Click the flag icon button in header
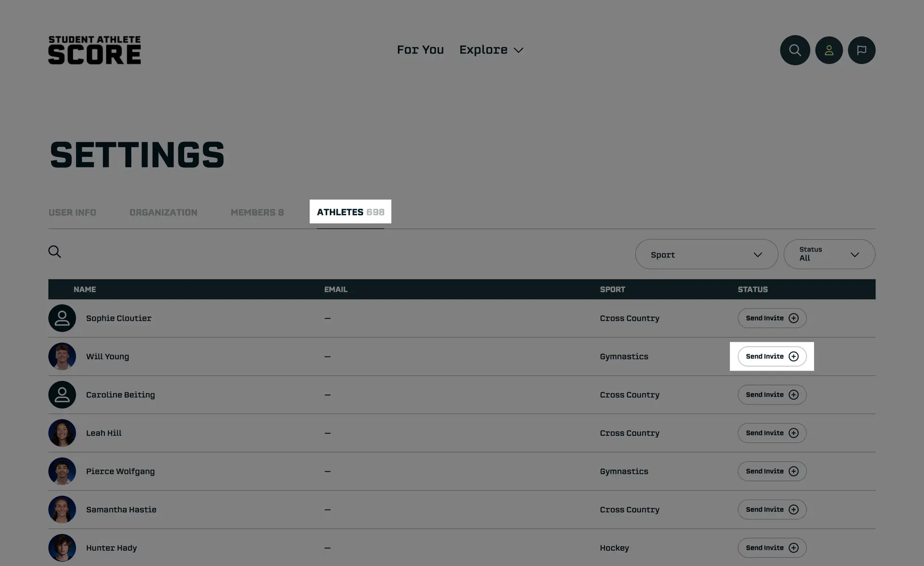The image size is (924, 566). coord(862,50)
